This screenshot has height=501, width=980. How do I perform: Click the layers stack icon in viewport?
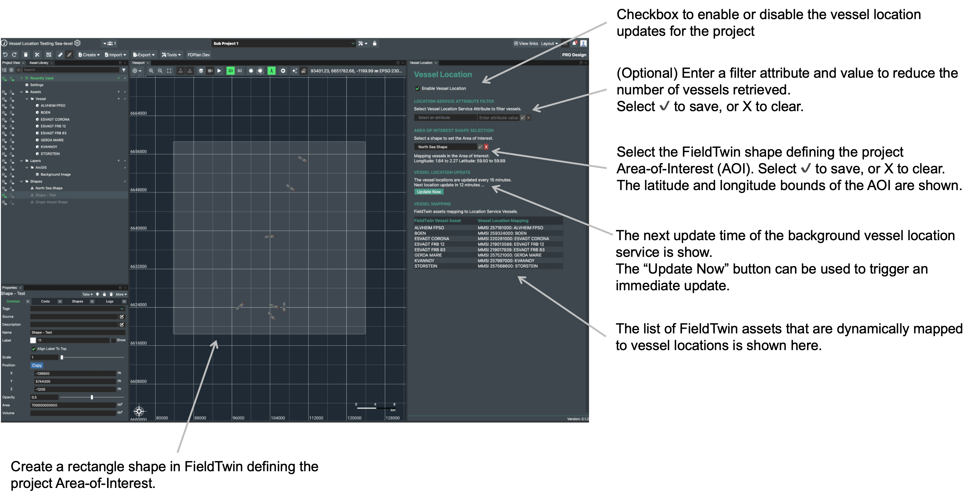tap(201, 71)
